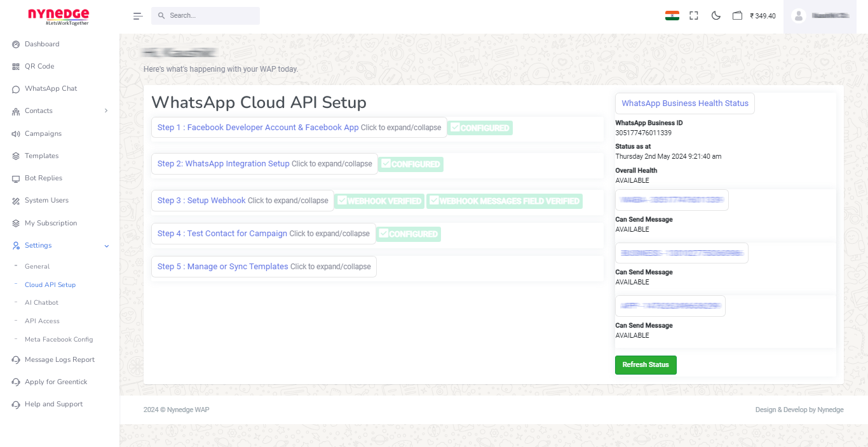
Task: Select Cloud API Setup in the sidebar
Action: pyautogui.click(x=50, y=285)
